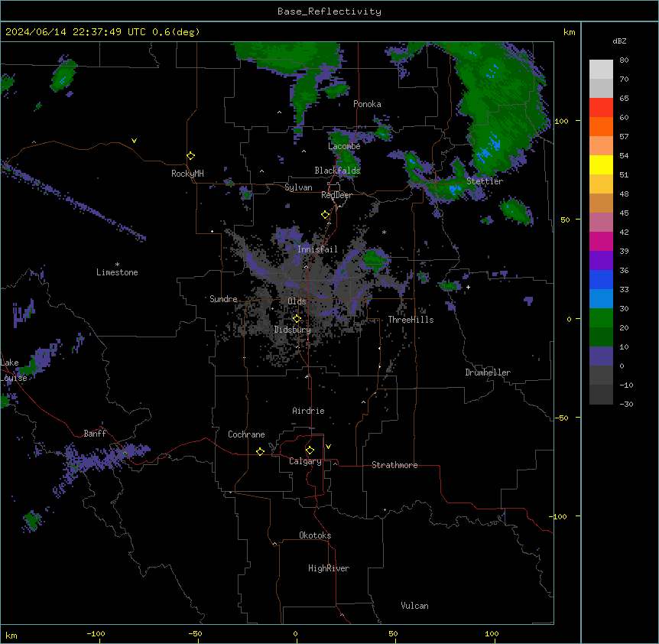659x644 pixels.
Task: Click the orange 60 dBZ legend swatch
Action: pos(601,126)
